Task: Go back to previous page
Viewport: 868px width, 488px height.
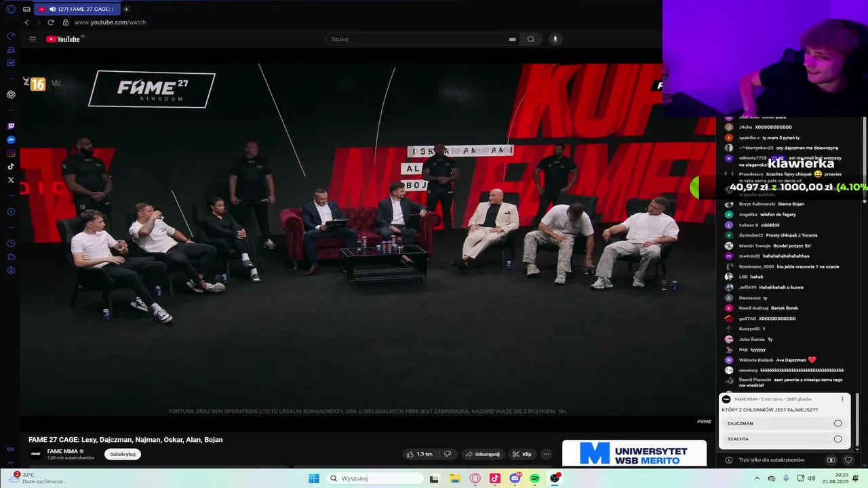Action: (x=26, y=22)
